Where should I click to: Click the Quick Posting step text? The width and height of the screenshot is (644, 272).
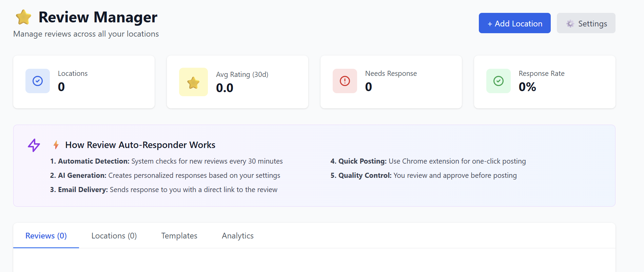428,161
